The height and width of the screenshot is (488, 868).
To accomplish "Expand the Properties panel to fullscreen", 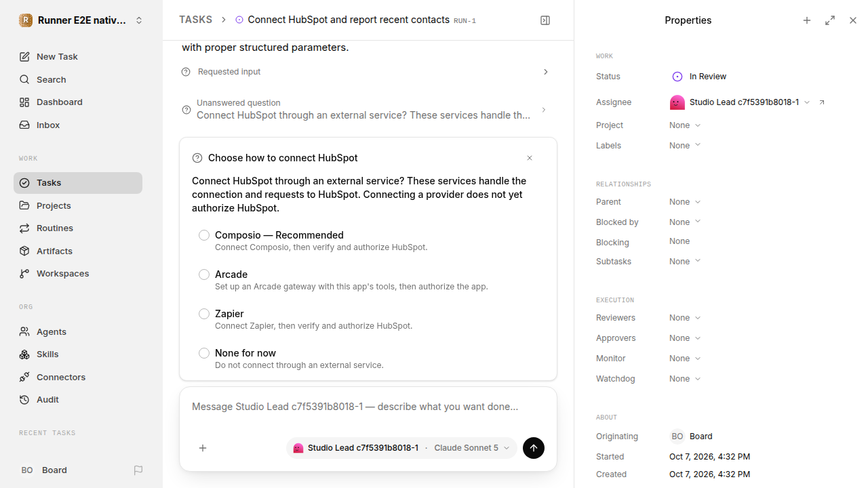I will pos(830,20).
